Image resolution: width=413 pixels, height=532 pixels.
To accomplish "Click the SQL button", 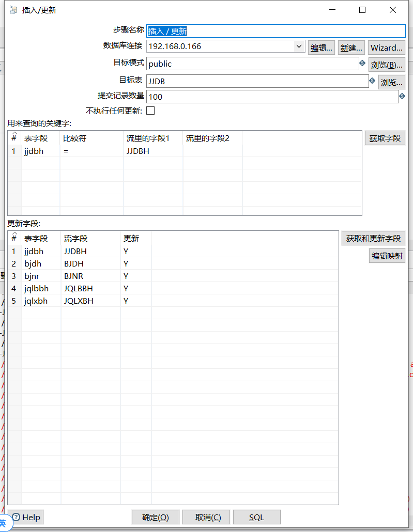I will 257,517.
